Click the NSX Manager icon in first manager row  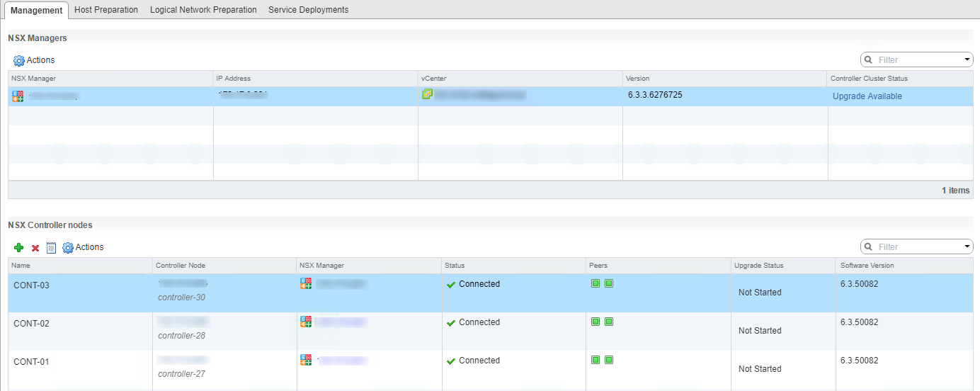[18, 96]
